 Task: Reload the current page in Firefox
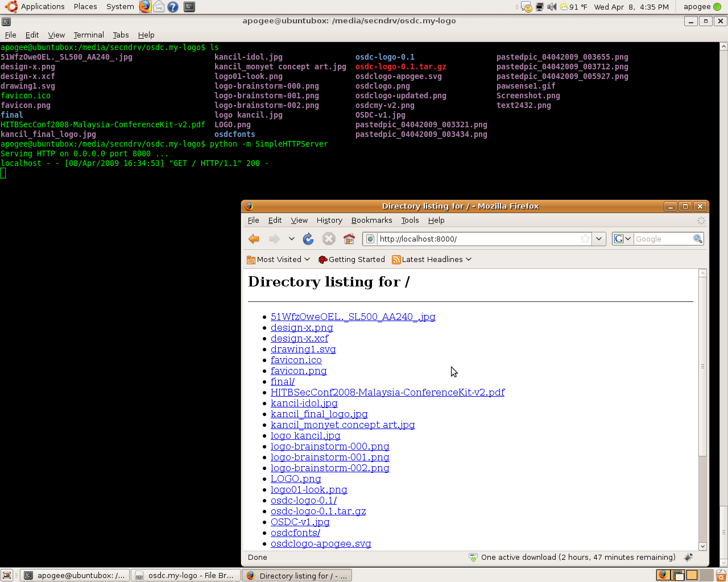(x=308, y=239)
